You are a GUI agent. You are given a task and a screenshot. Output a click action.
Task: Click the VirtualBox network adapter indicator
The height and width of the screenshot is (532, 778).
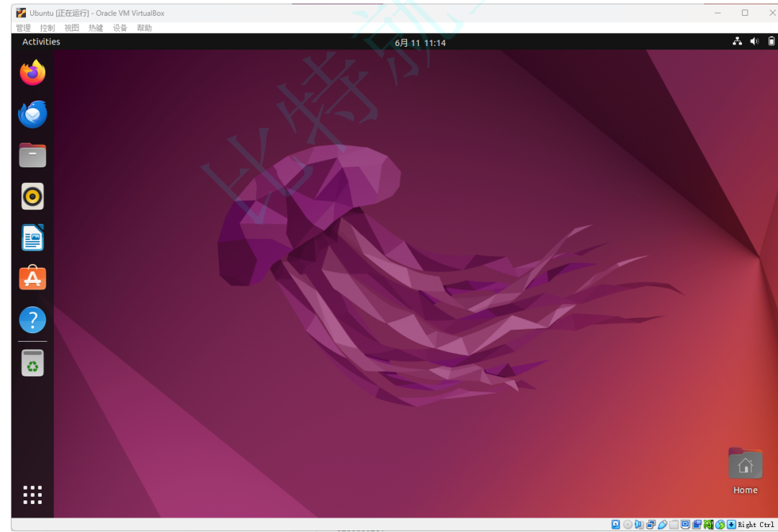(x=650, y=524)
